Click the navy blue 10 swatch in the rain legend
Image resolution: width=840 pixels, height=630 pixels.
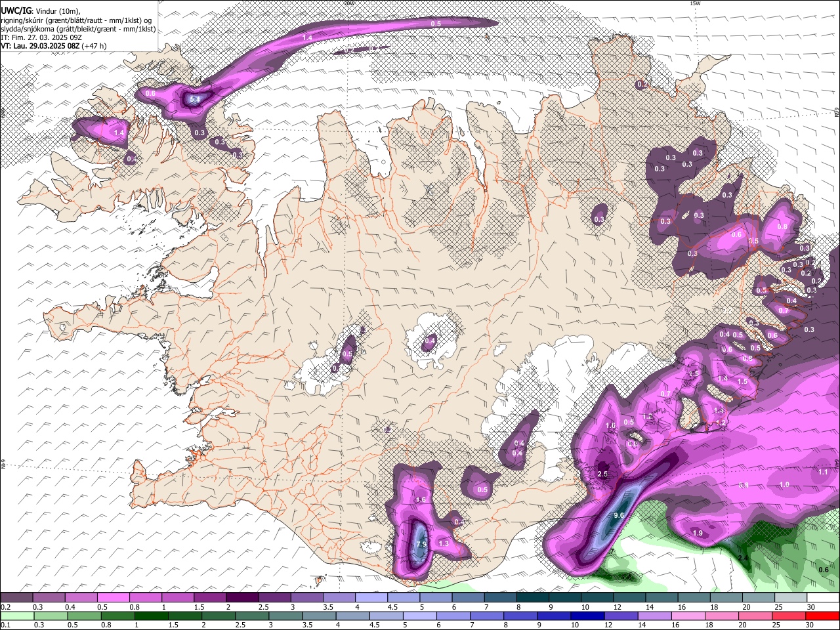586,616
